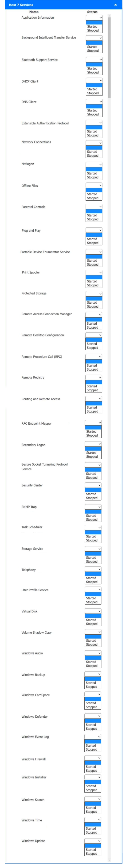Choose Stopped option for Print Spooler
This screenshot has height=868, width=126.
94,285
